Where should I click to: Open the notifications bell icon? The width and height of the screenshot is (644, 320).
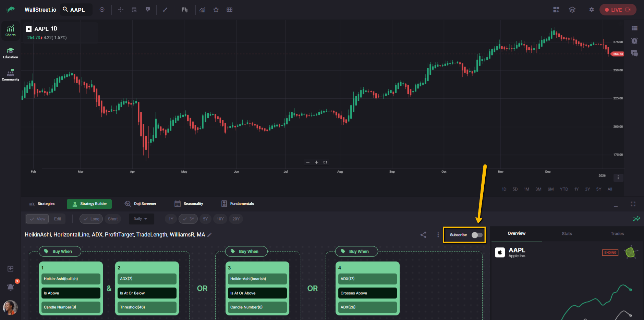[11, 287]
